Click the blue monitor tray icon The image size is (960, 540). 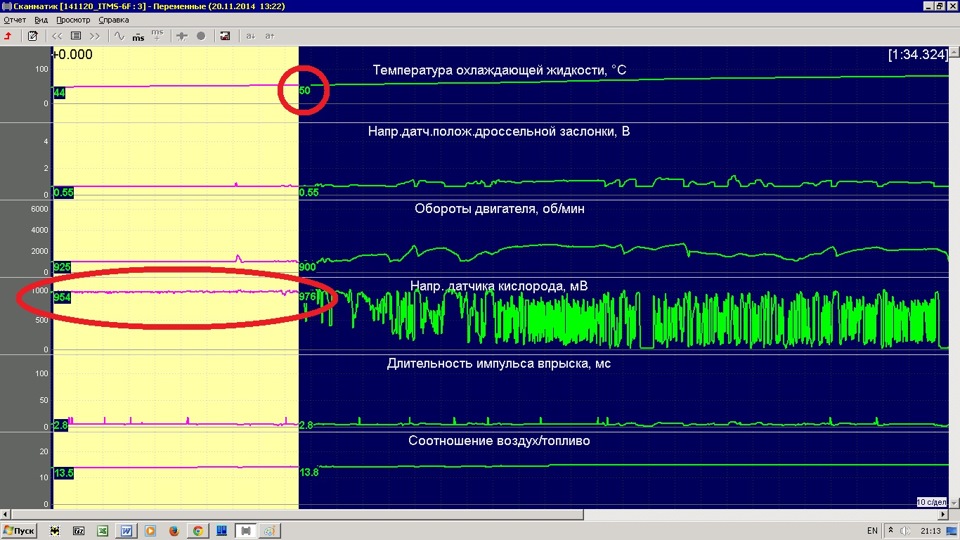pos(951,531)
